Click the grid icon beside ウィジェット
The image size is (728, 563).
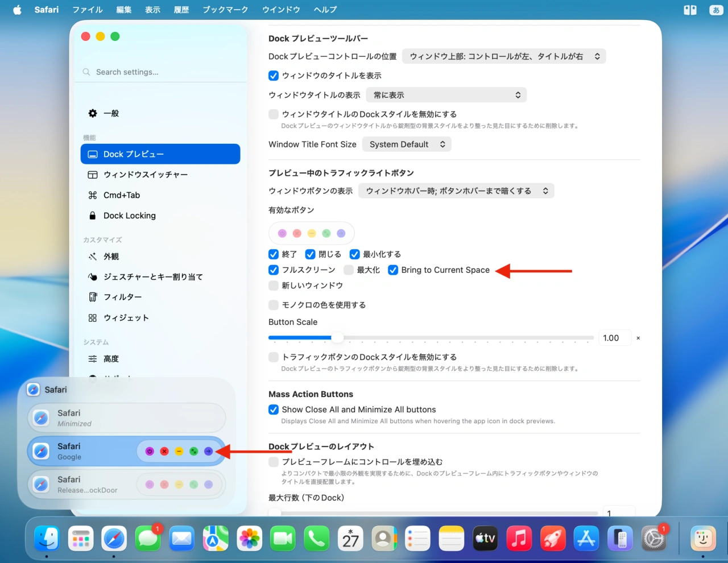coord(93,318)
